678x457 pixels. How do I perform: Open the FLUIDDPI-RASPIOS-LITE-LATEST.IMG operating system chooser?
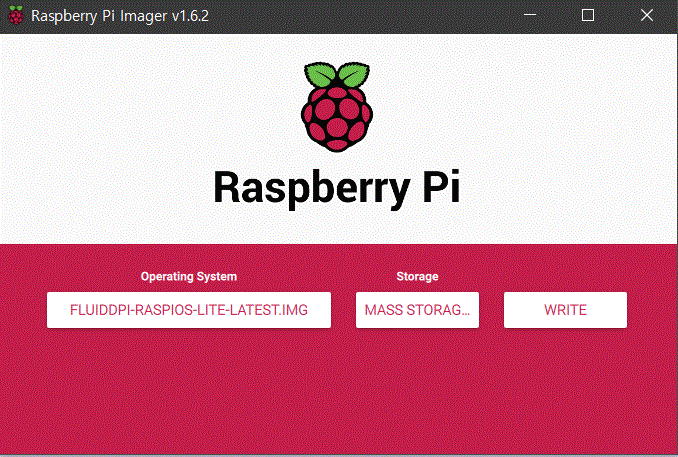[x=189, y=310]
